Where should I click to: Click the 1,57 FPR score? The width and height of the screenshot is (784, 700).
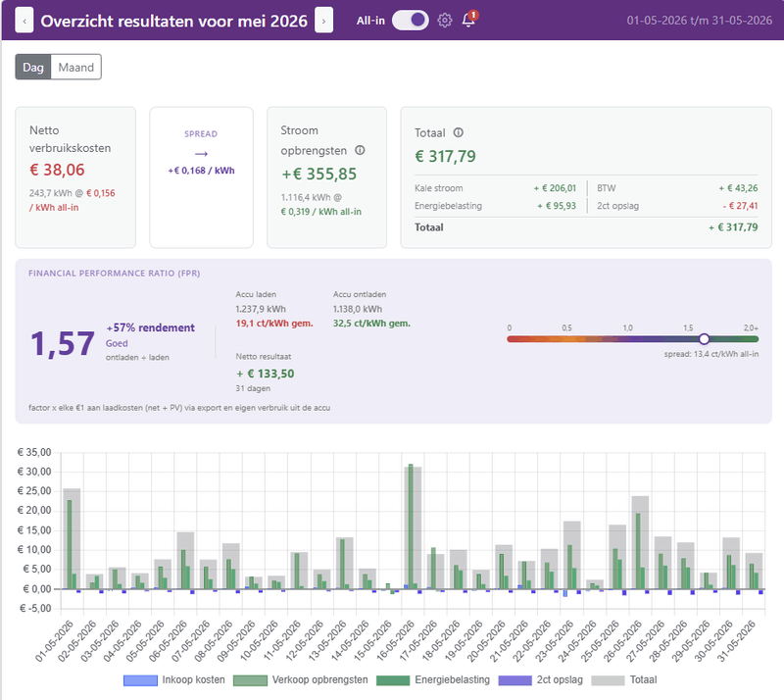pyautogui.click(x=63, y=344)
